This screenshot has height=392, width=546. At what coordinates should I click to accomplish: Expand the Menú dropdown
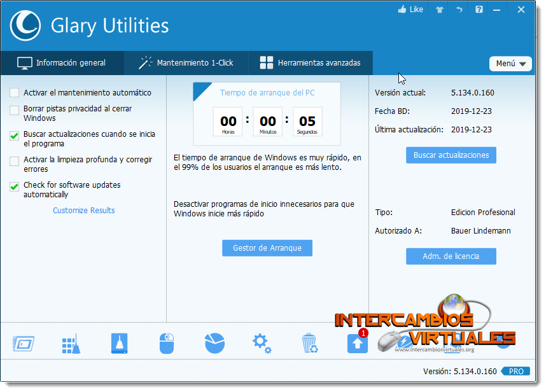click(510, 64)
